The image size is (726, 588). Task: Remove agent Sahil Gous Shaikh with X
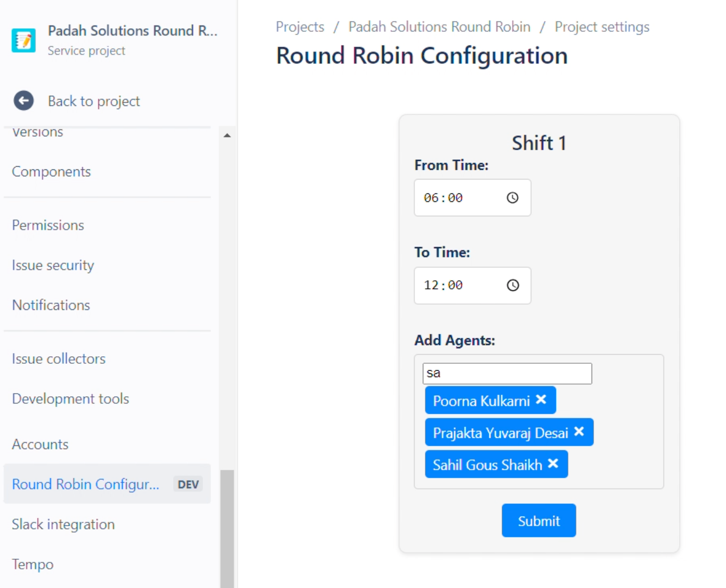[553, 464]
